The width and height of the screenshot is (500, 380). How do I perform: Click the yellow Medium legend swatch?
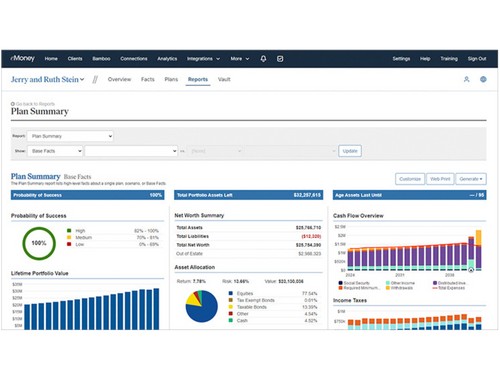pyautogui.click(x=69, y=237)
